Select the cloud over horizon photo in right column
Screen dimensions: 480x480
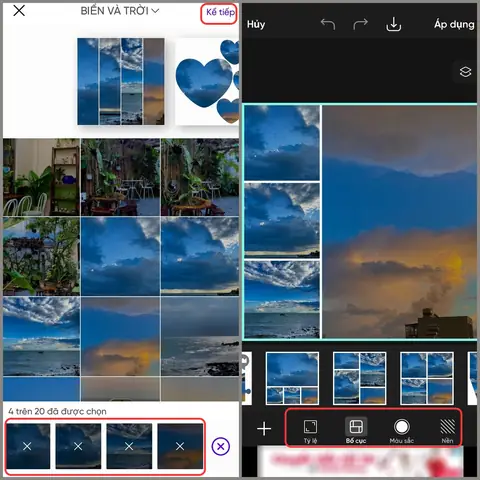coord(200,256)
